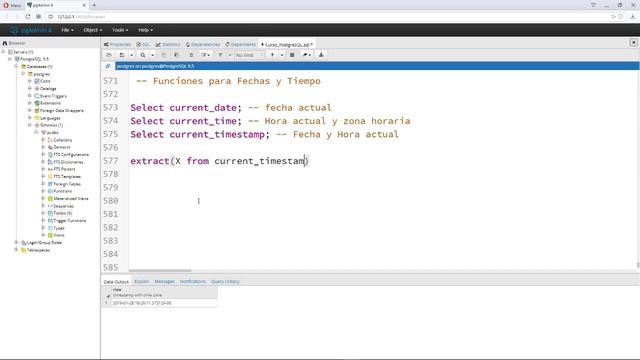This screenshot has width=640, height=360.
Task: Switch to the SQL tab
Action: coord(143,44)
